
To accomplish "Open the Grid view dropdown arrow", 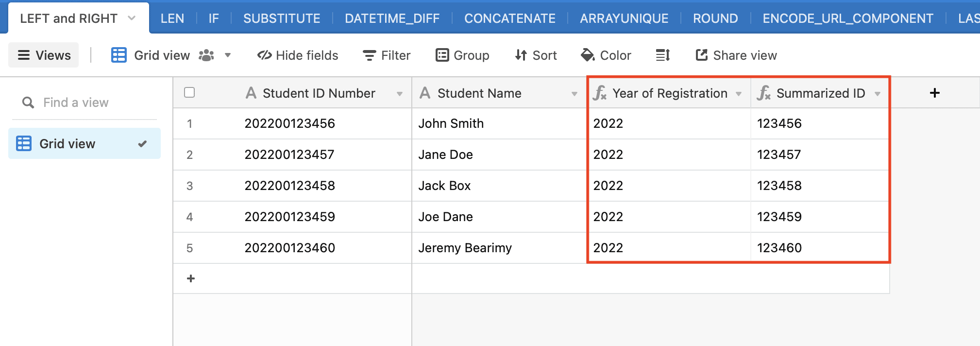I will (228, 55).
